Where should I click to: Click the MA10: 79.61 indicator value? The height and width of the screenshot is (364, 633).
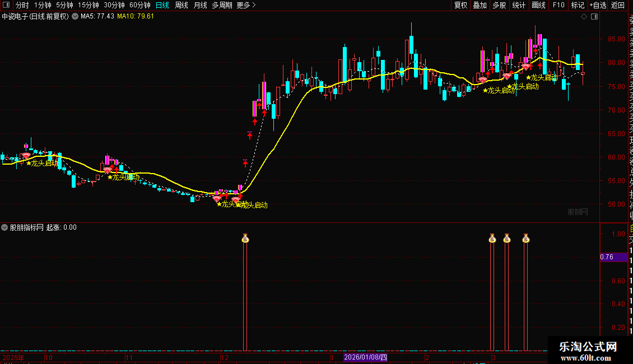point(136,17)
